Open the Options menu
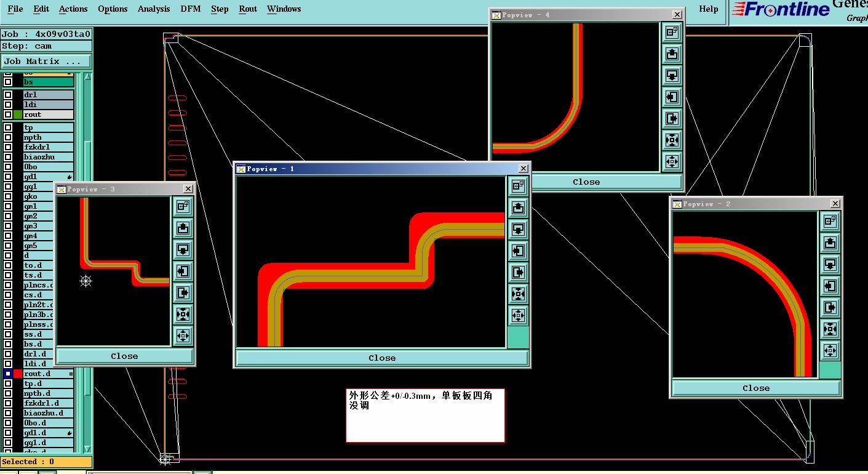The image size is (868, 474). pyautogui.click(x=113, y=9)
